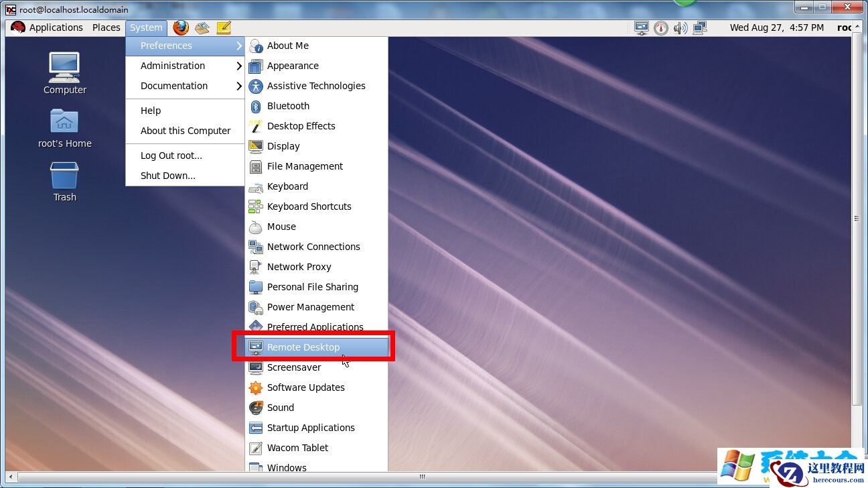Image resolution: width=868 pixels, height=488 pixels.
Task: Minimize the root@localhost.localdomain viewer window
Action: [x=804, y=7]
